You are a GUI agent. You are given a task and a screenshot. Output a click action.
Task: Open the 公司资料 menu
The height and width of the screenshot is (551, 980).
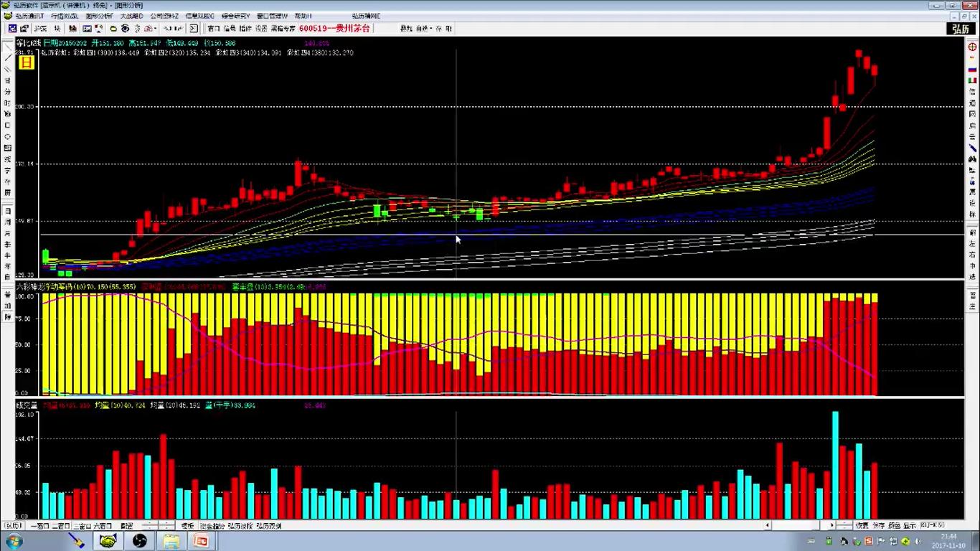coord(164,16)
